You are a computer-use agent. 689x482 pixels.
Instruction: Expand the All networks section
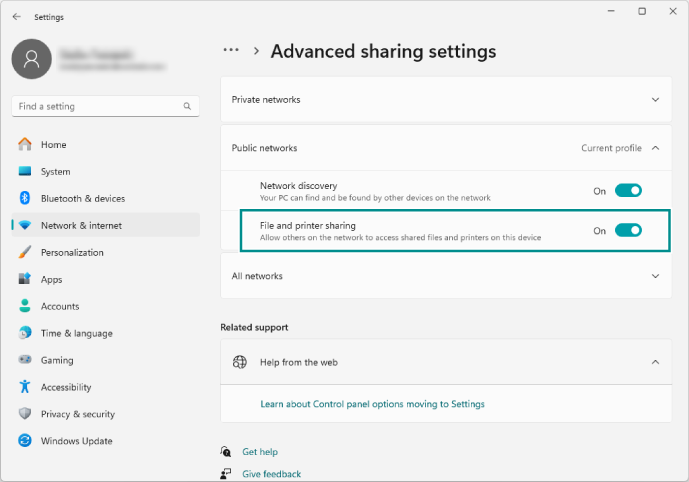tap(655, 276)
